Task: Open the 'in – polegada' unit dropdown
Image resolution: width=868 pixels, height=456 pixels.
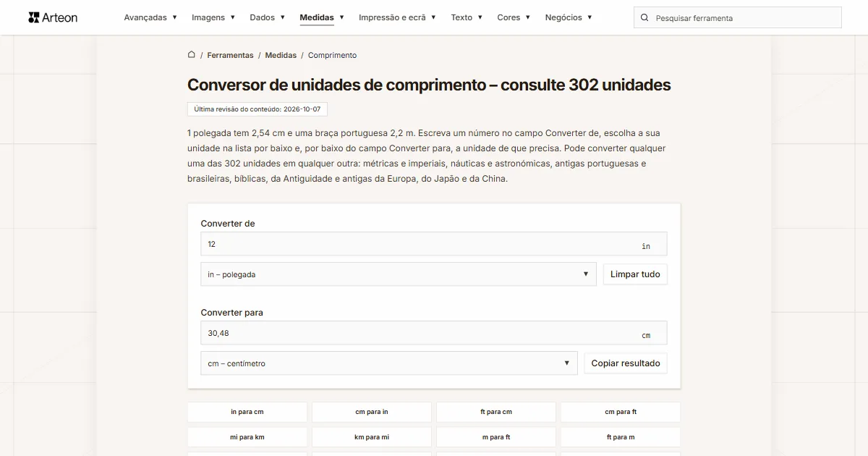Action: click(x=399, y=274)
